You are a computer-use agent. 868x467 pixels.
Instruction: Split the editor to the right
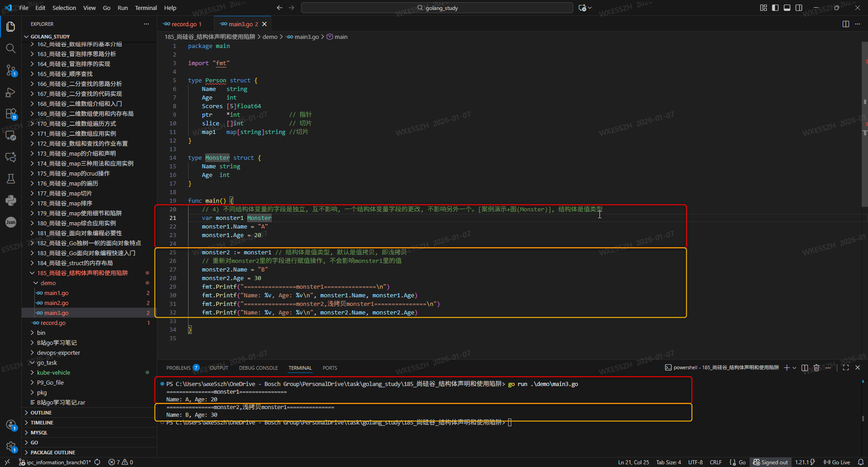coord(846,24)
